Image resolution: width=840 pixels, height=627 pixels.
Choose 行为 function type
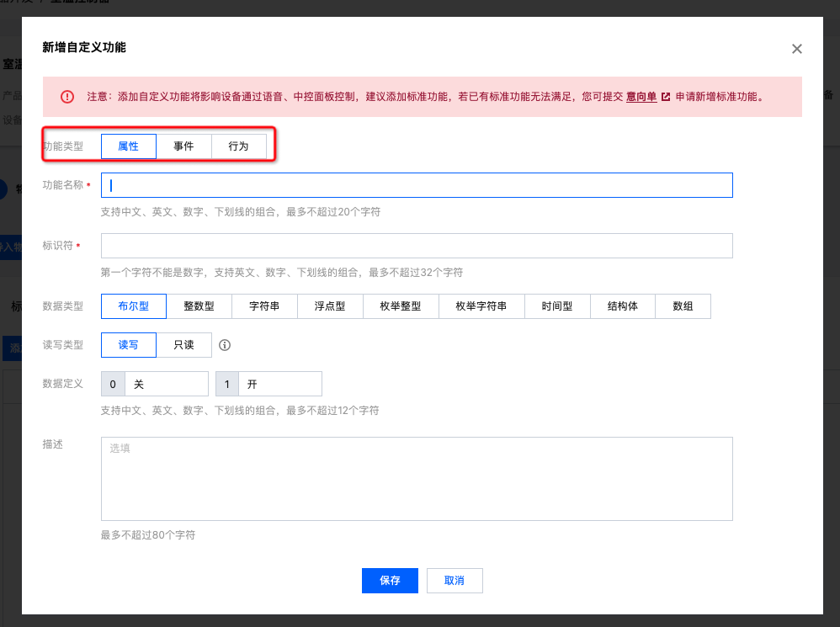(238, 146)
